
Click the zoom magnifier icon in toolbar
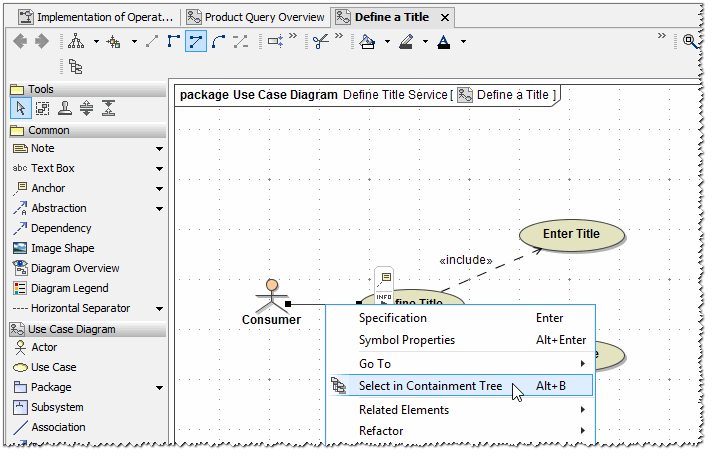coord(689,41)
